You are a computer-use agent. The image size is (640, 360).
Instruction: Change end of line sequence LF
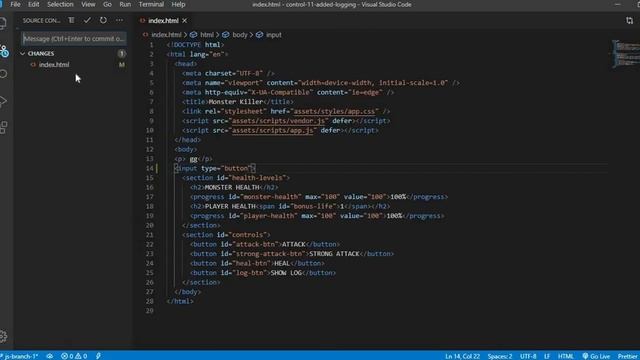coord(547,356)
